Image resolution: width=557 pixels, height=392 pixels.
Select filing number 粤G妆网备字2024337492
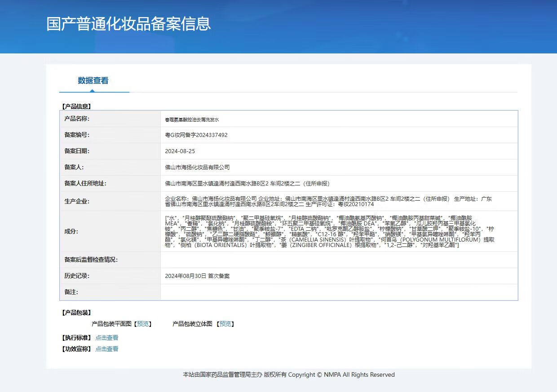pyautogui.click(x=196, y=135)
